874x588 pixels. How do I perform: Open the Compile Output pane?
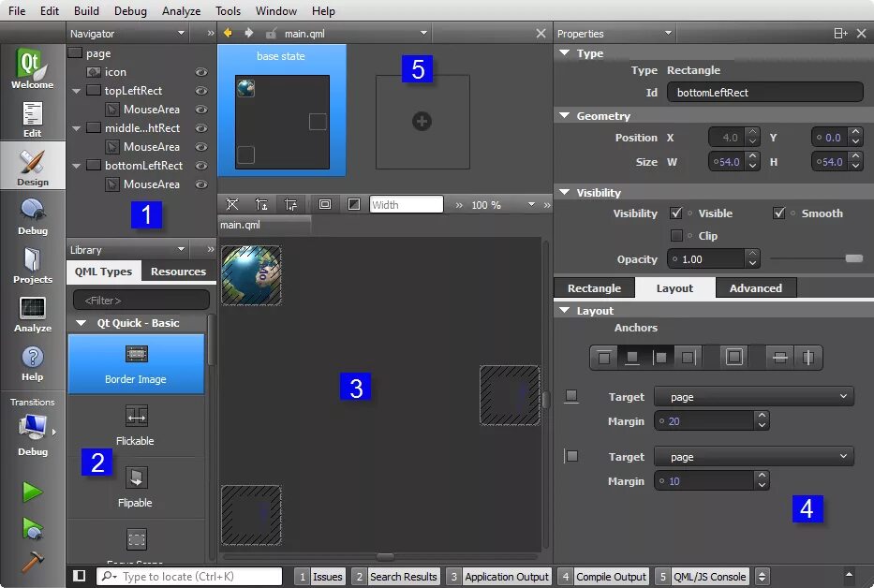tap(603, 576)
